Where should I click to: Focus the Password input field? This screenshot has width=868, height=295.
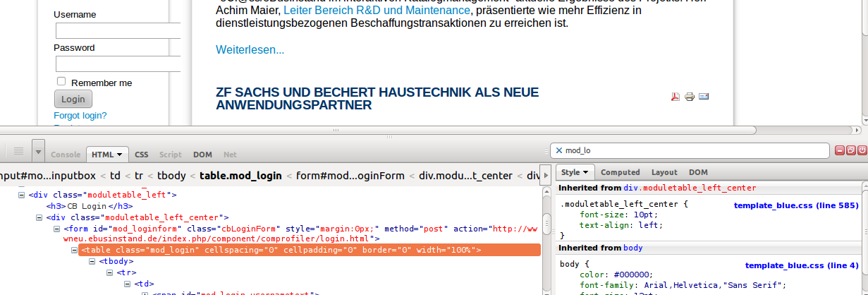(x=118, y=64)
